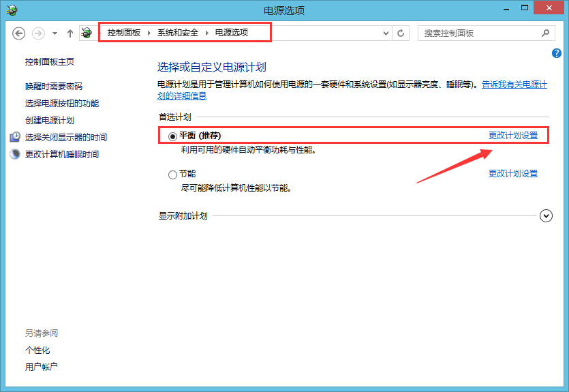Select the 平衡 (推荐) radio button
Screen dimensions: 569x392
tap(172, 136)
